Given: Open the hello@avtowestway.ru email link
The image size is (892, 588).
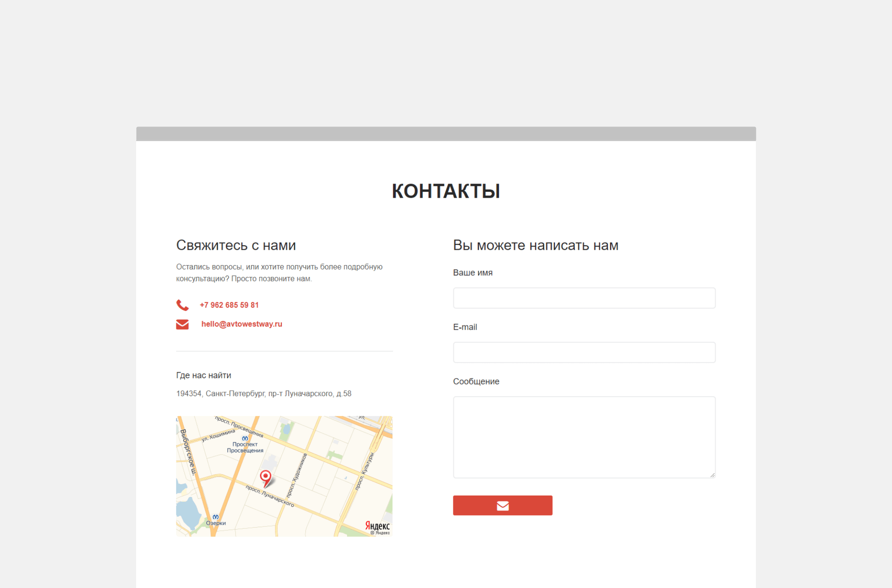Looking at the screenshot, I should 242,324.
